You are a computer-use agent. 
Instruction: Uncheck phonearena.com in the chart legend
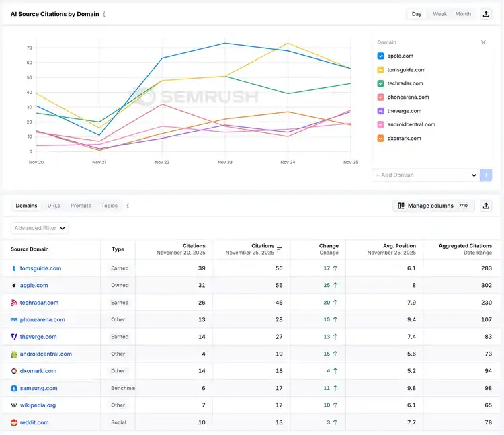[x=380, y=97]
